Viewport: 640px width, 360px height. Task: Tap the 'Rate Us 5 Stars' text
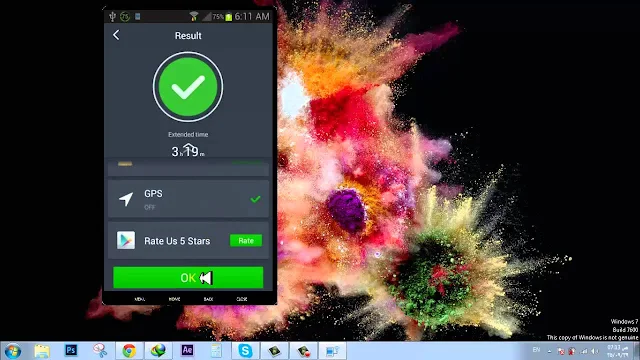point(177,241)
